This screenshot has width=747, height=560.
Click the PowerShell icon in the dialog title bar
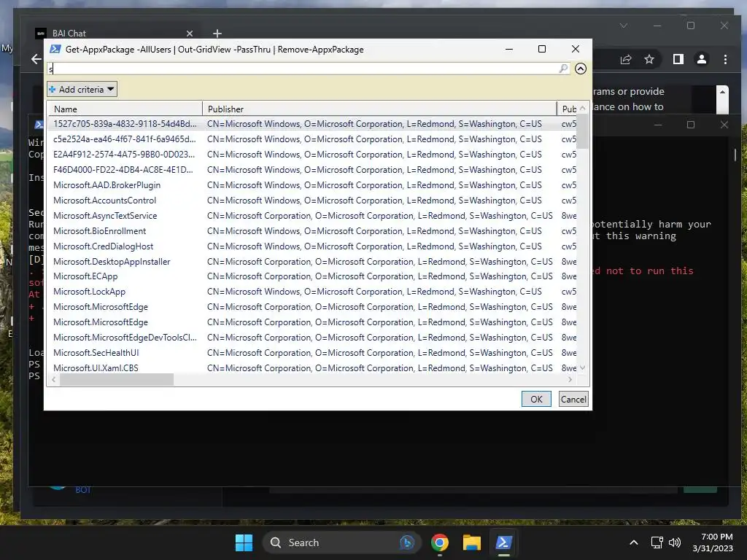point(55,49)
